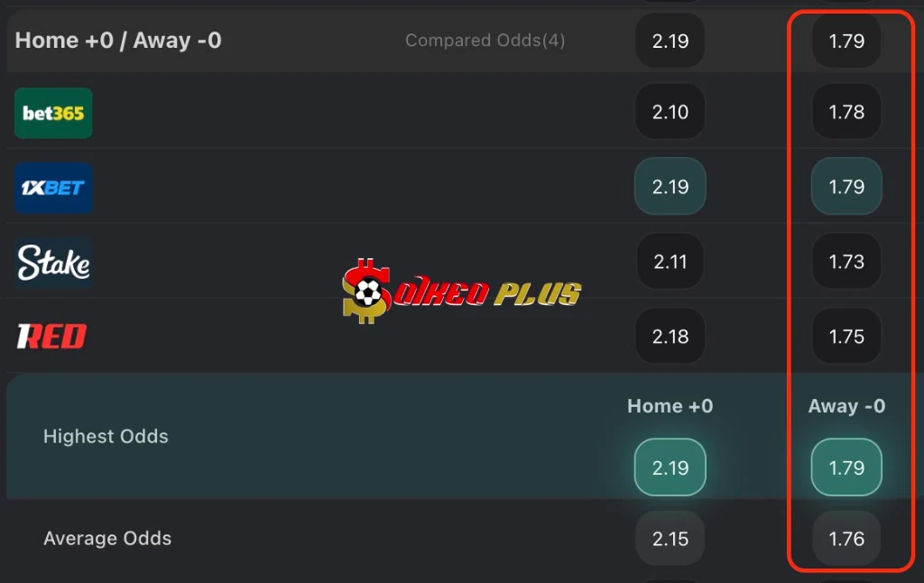Select the 1RED bookmaker logo

(51, 336)
